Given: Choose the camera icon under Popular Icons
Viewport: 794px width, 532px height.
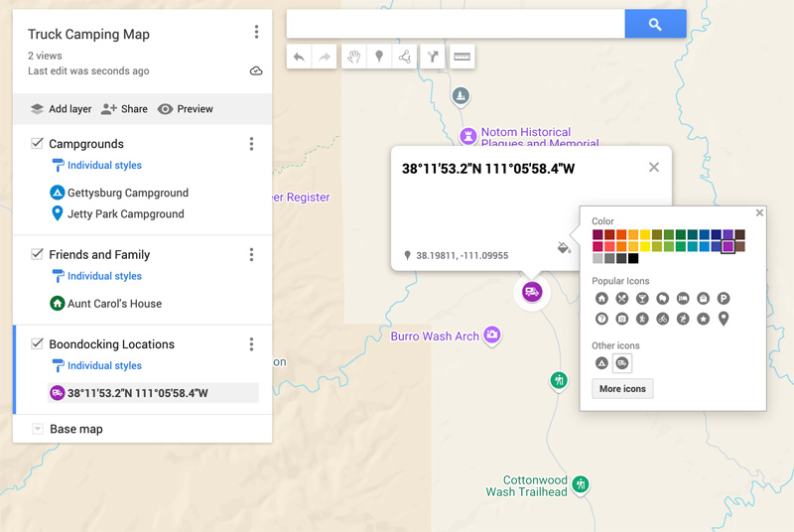Looking at the screenshot, I should [622, 319].
